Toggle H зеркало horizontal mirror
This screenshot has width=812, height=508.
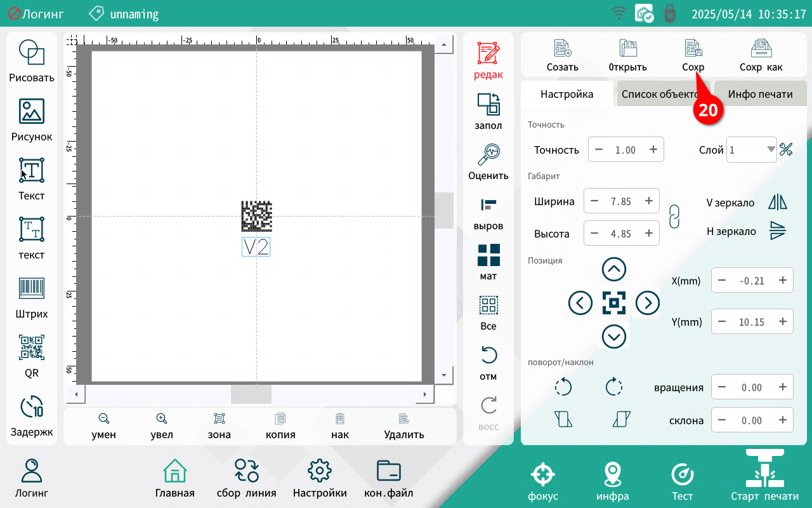click(777, 231)
